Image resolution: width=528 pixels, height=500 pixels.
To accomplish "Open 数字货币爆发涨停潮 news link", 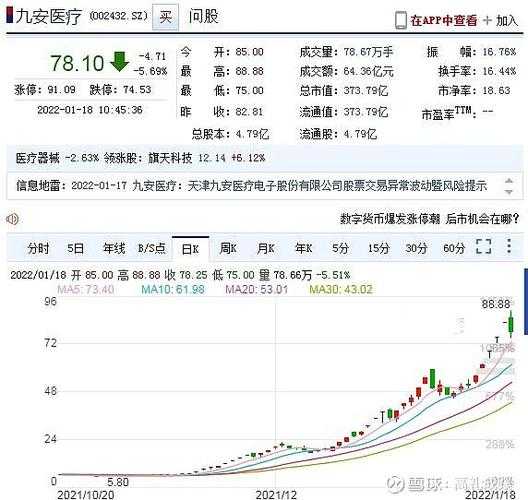I will coord(390,219).
